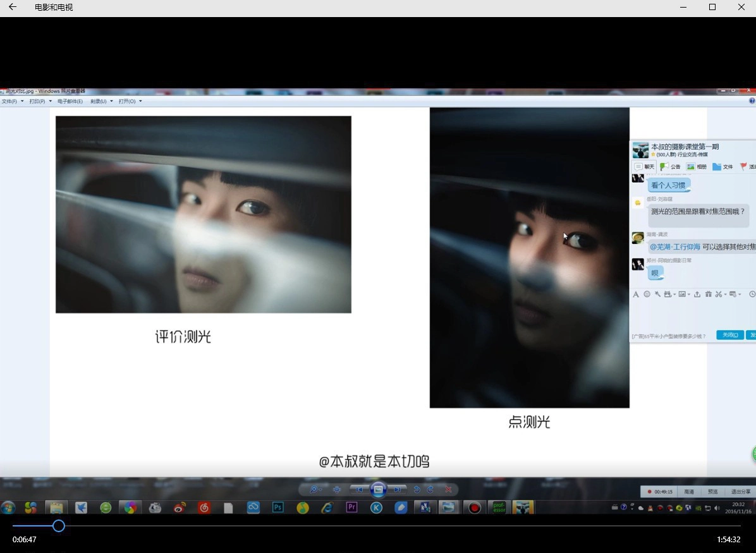This screenshot has height=553, width=756.
Task: Click the 高清 button on the recording bar
Action: pyautogui.click(x=689, y=492)
